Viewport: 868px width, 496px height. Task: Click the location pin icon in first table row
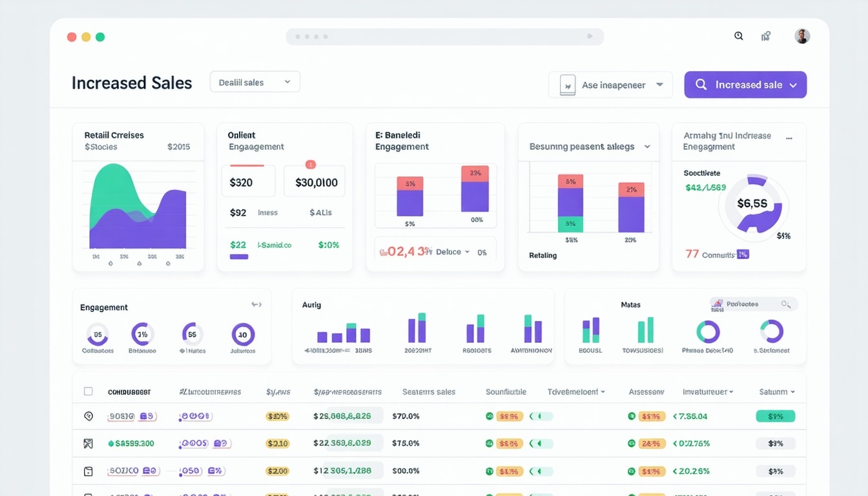(88, 416)
